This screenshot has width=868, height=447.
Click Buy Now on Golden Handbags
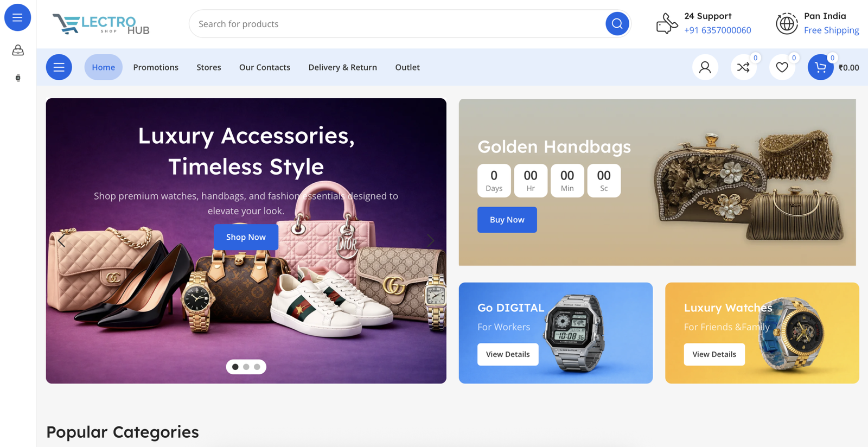click(x=507, y=220)
